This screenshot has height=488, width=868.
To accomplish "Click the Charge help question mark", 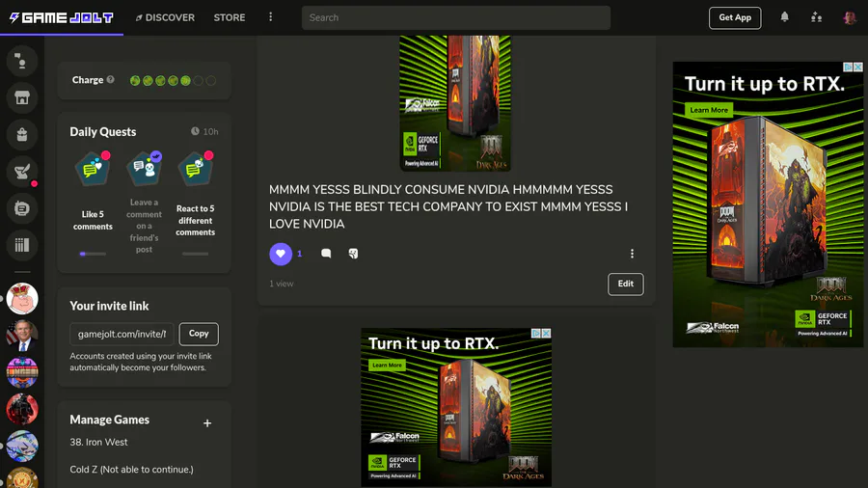I will pyautogui.click(x=111, y=80).
